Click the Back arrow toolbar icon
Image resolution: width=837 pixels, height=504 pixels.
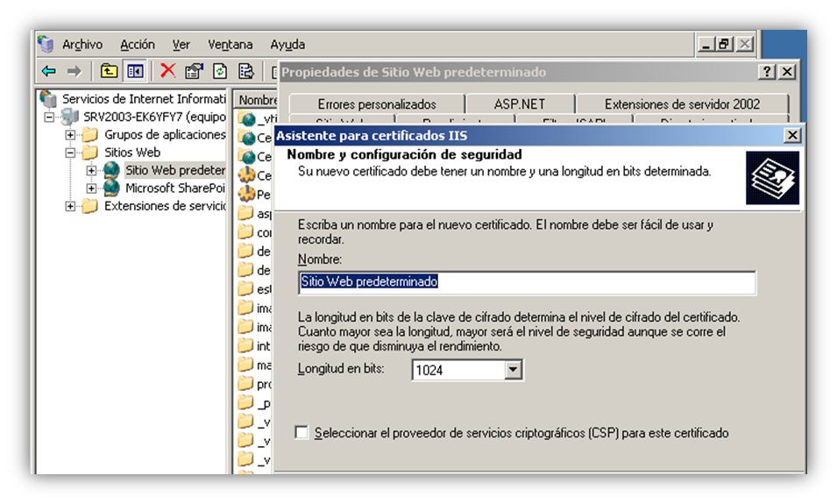(49, 70)
